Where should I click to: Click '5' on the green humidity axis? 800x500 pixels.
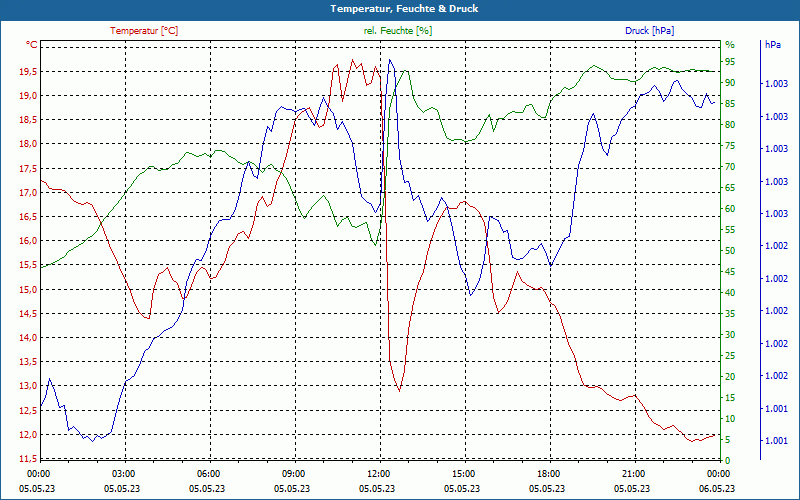pyautogui.click(x=728, y=439)
